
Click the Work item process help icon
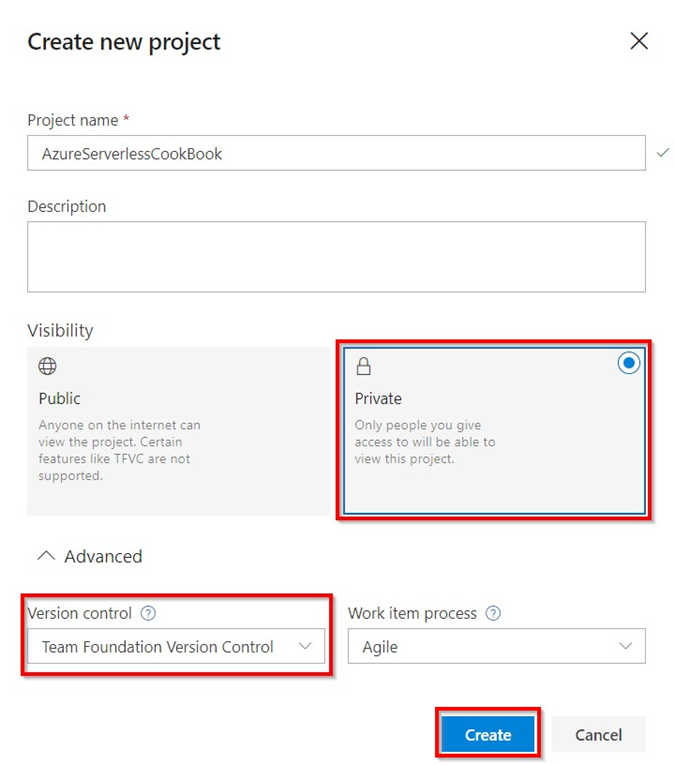coord(492,613)
